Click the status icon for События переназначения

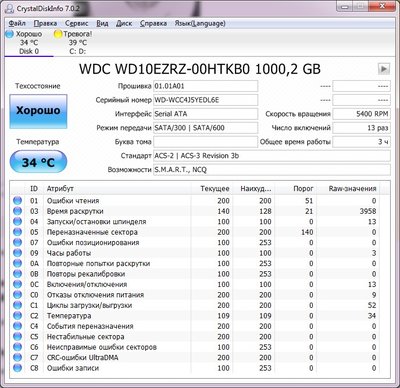coord(17,326)
